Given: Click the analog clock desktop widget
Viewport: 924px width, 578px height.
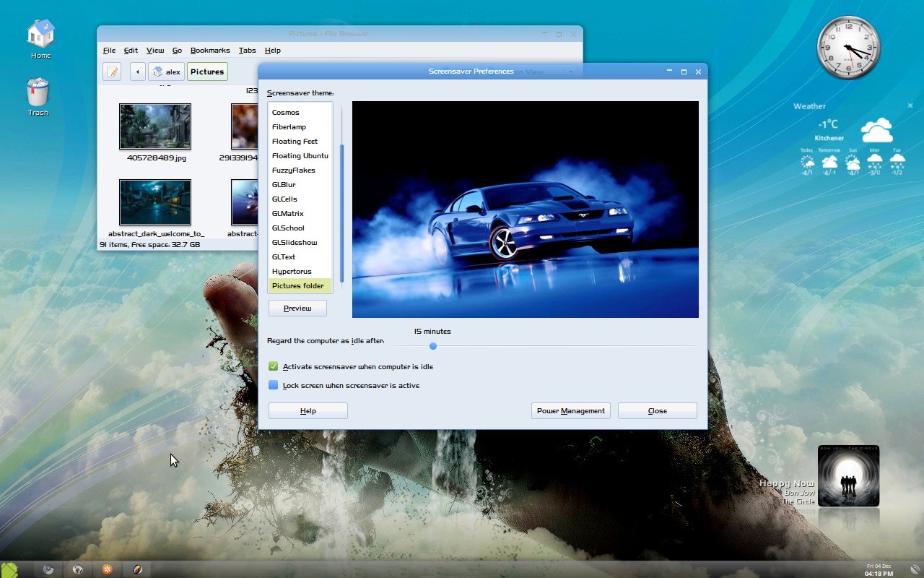Looking at the screenshot, I should click(849, 48).
